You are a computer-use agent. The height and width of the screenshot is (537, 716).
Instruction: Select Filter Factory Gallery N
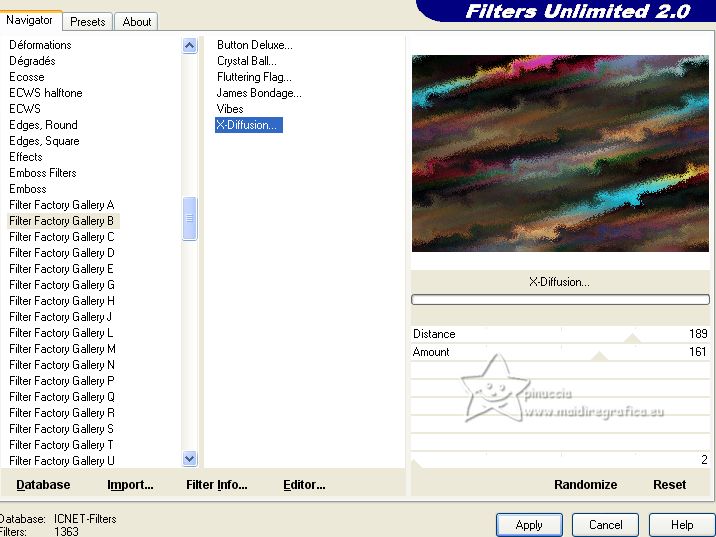click(x=62, y=364)
